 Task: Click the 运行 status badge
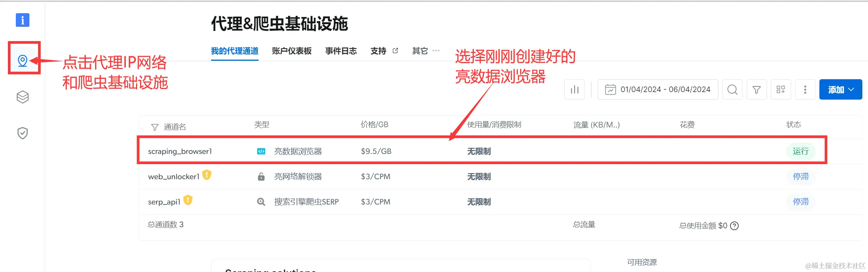(x=801, y=151)
